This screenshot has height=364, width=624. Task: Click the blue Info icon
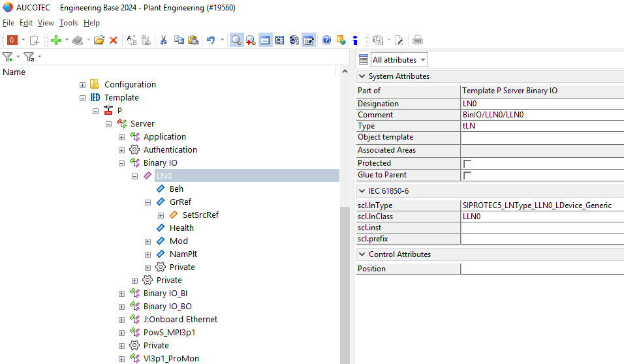pyautogui.click(x=354, y=40)
